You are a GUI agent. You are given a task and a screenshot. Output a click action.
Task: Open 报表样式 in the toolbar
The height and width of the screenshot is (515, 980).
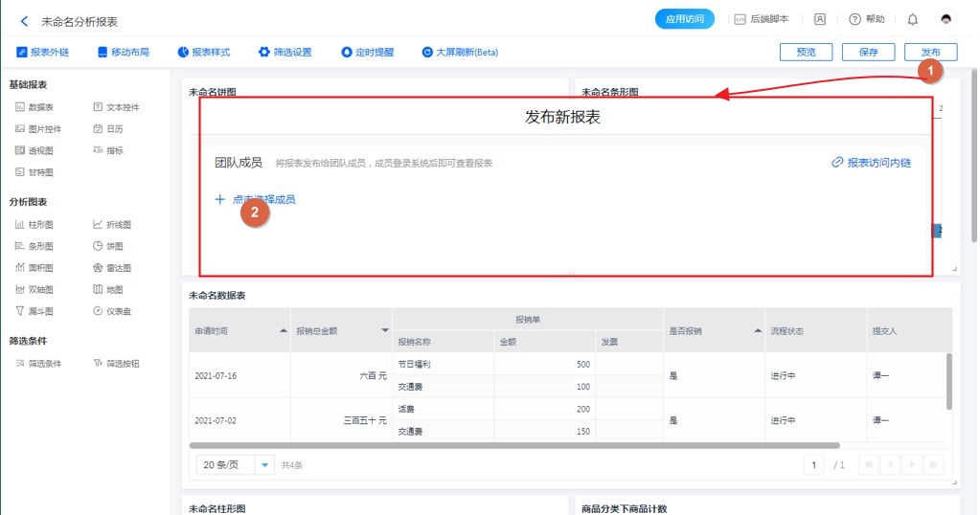coord(203,53)
